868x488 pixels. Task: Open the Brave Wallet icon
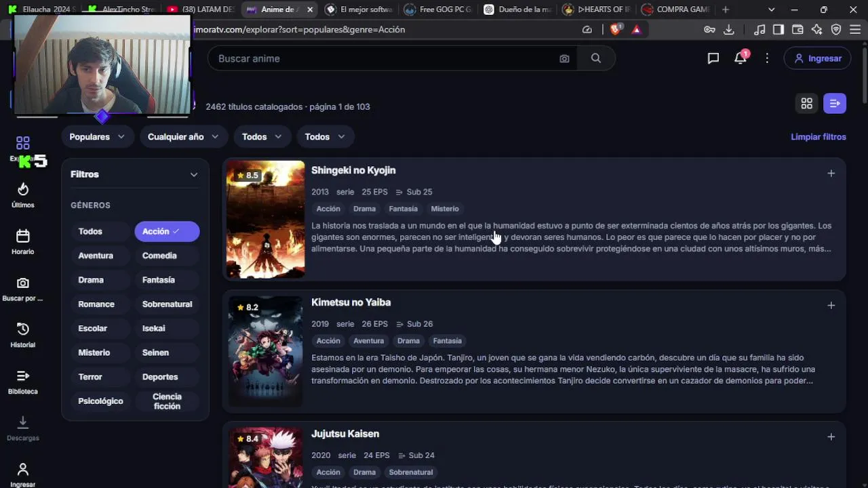pyautogui.click(x=797, y=29)
